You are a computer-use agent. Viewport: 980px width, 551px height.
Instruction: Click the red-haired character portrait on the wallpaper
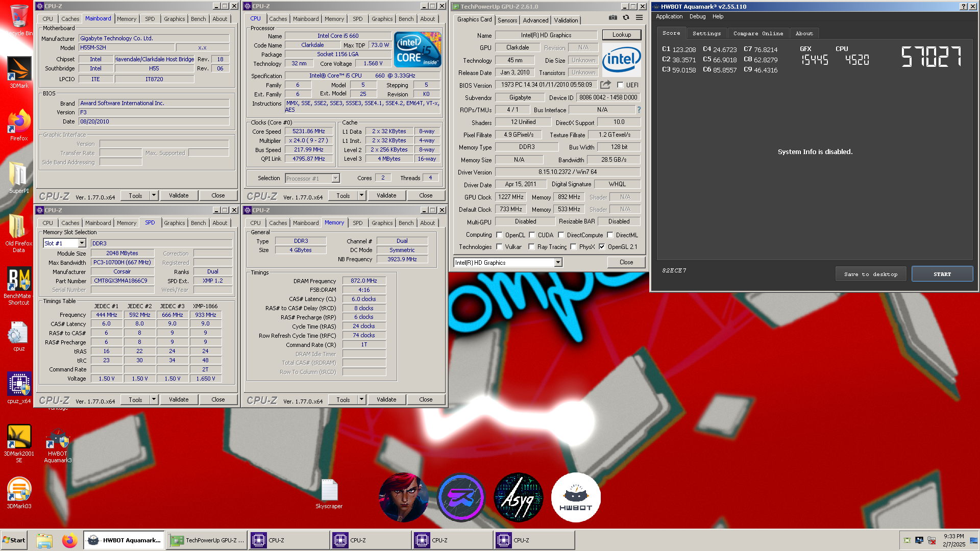403,497
